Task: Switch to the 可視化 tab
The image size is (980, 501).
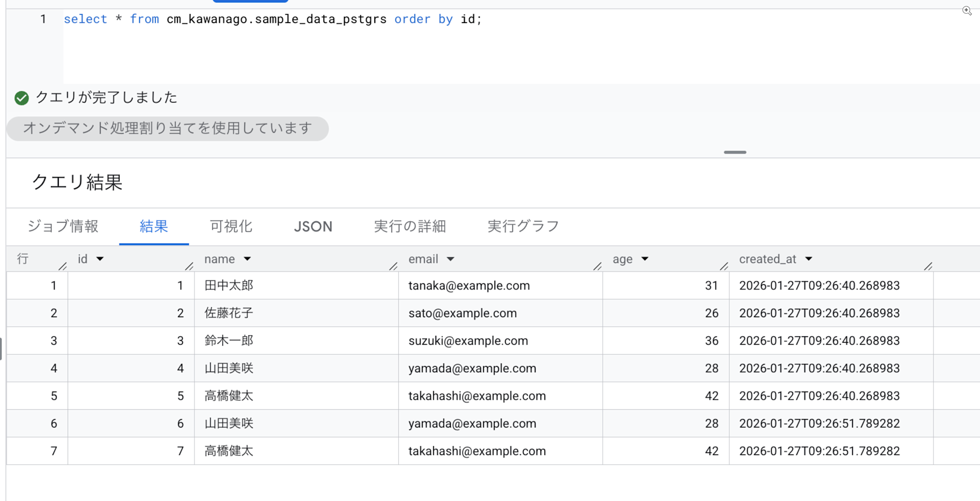Action: point(231,226)
